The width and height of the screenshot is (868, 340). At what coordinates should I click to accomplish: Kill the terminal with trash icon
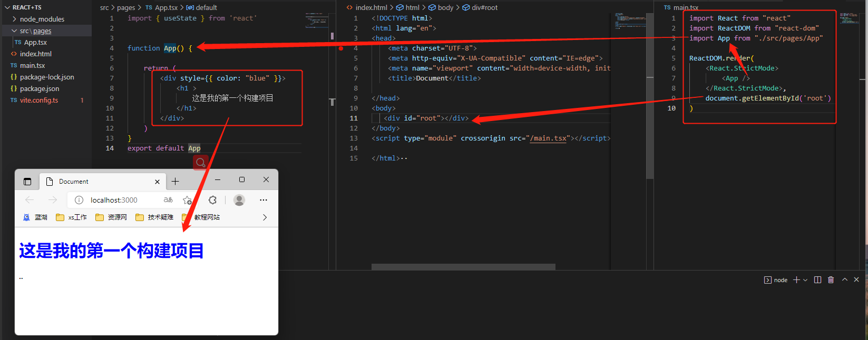831,280
